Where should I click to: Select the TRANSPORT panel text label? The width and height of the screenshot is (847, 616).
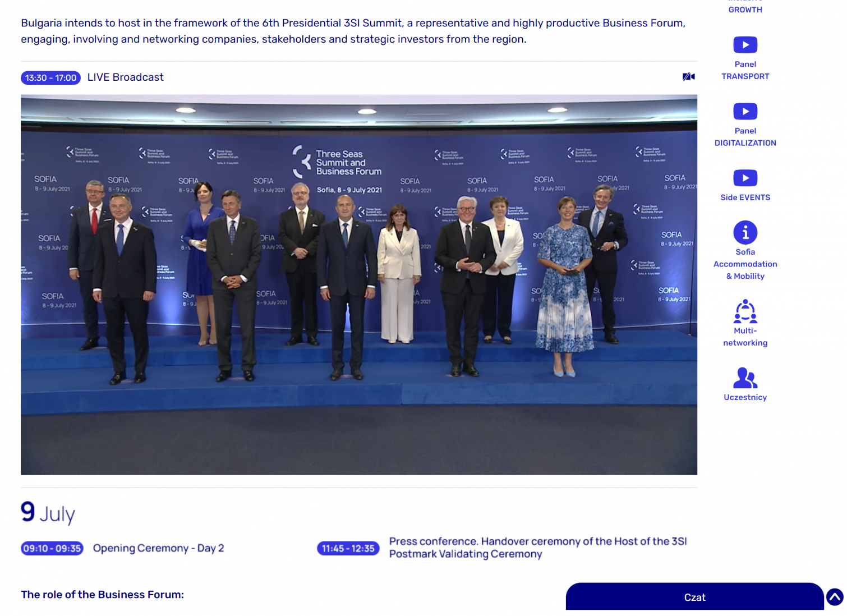745,76
